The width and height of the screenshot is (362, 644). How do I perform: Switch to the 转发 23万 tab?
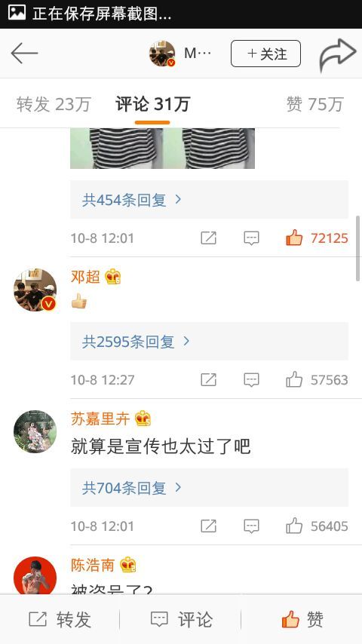[54, 104]
